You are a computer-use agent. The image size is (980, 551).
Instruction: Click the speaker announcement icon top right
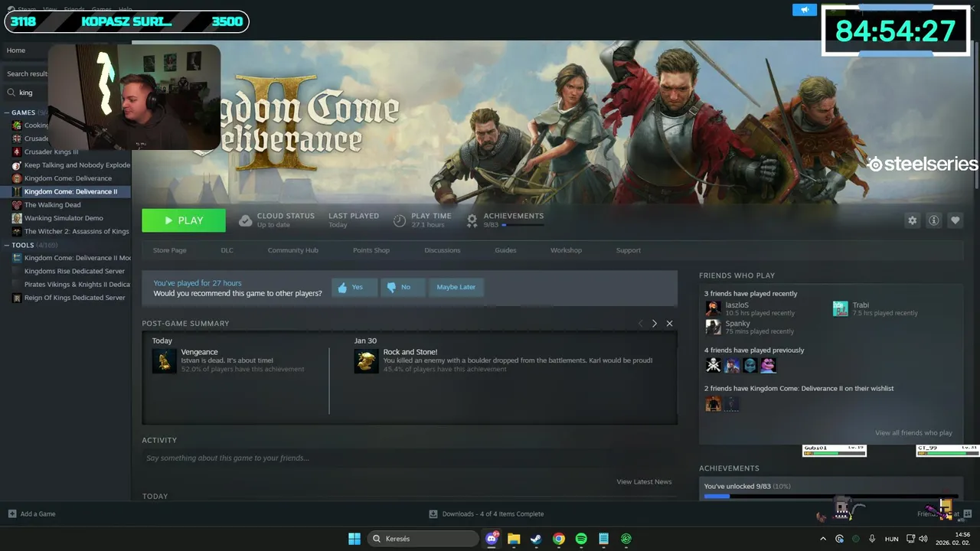805,10
